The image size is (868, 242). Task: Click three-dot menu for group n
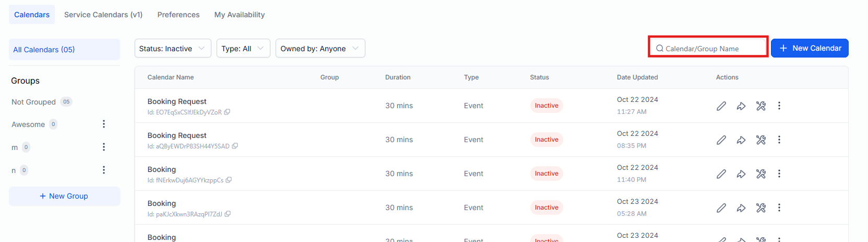pyautogui.click(x=104, y=170)
